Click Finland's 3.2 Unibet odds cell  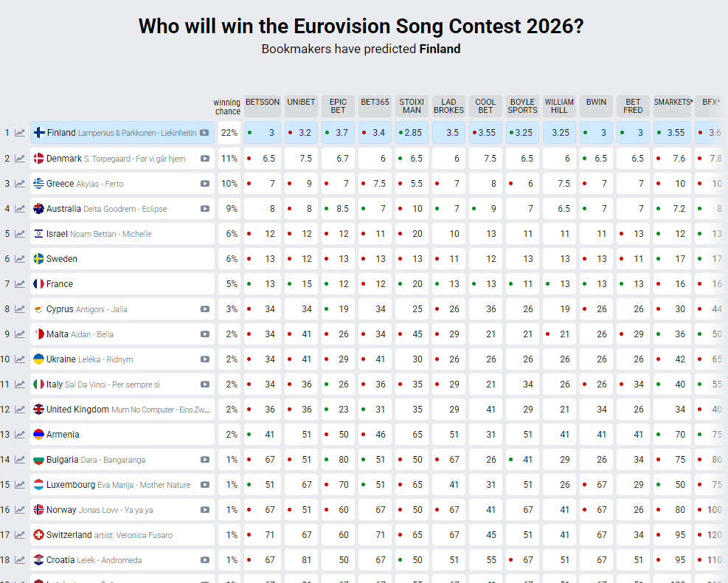(x=301, y=133)
